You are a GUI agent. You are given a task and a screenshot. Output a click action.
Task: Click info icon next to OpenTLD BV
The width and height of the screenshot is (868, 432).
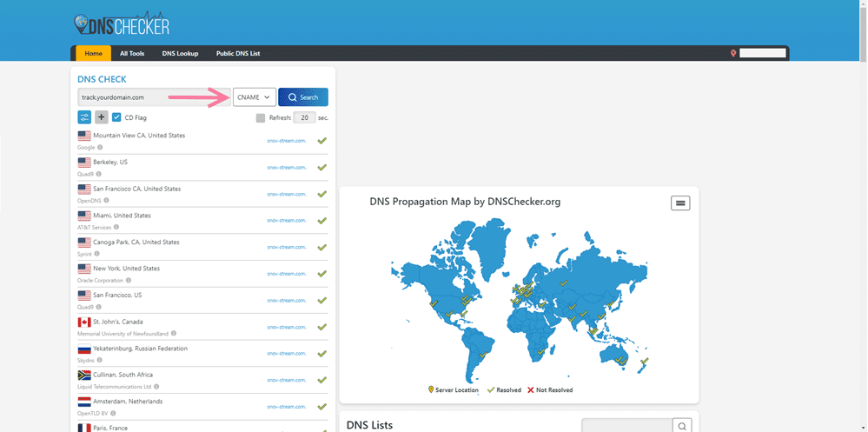pyautogui.click(x=114, y=413)
